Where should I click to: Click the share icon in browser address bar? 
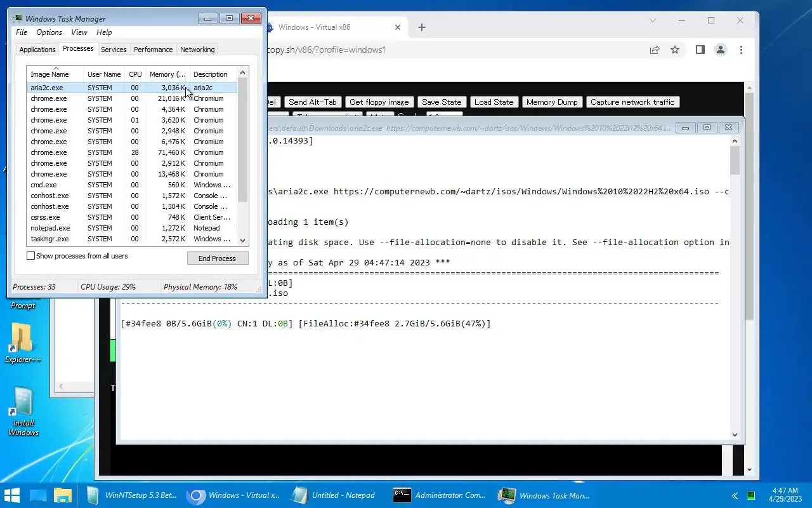655,50
